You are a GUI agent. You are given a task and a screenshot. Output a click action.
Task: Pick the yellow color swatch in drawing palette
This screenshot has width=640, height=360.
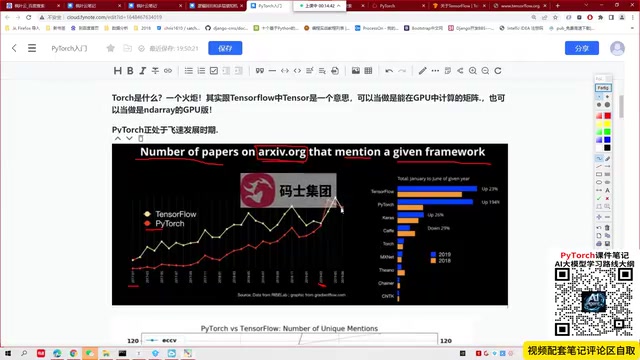point(607,124)
